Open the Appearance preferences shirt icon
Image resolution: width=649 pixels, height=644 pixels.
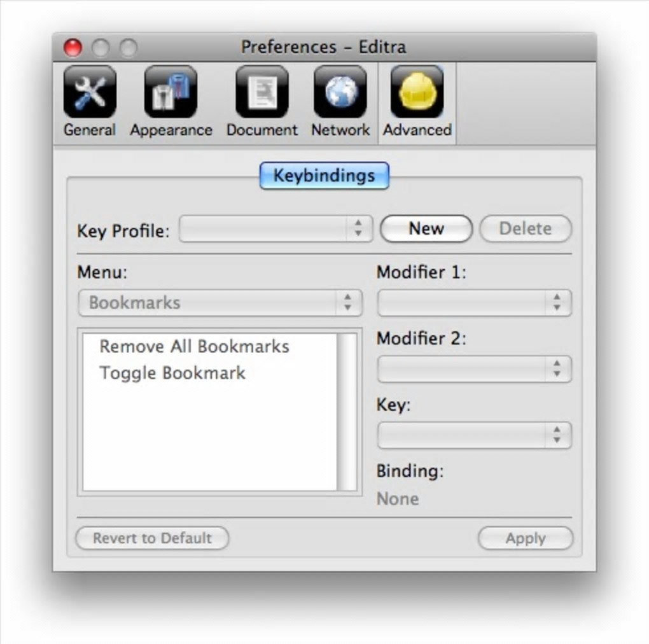tap(171, 92)
